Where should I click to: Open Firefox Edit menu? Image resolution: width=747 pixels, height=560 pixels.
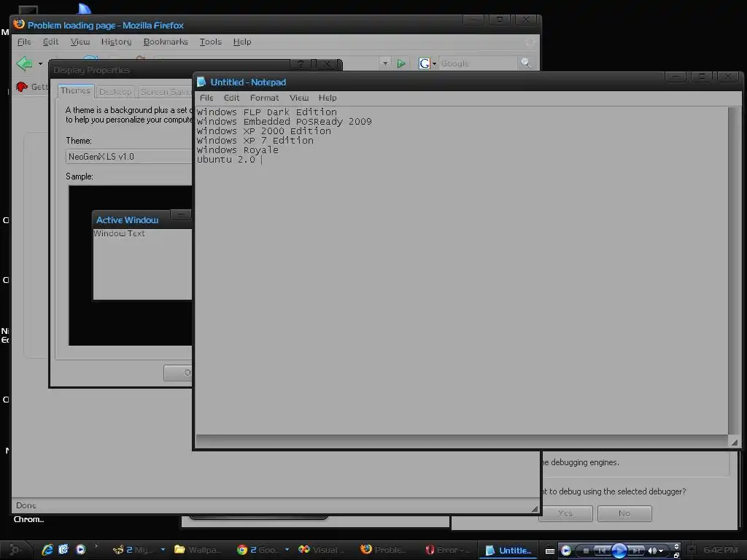pyautogui.click(x=50, y=42)
